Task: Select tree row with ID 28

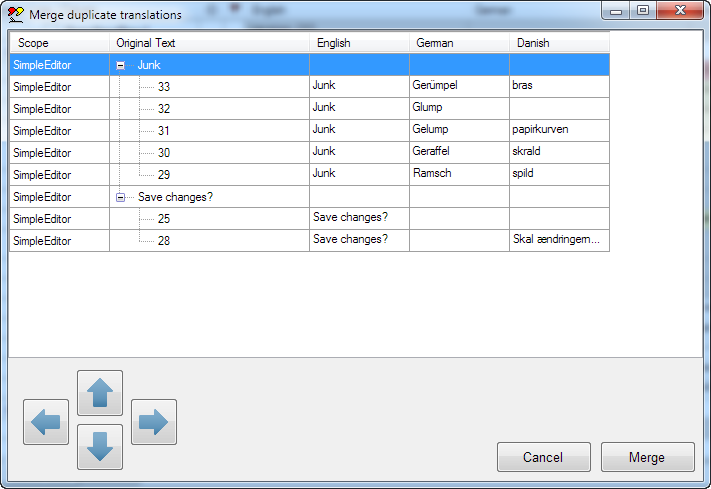Action: tap(164, 241)
